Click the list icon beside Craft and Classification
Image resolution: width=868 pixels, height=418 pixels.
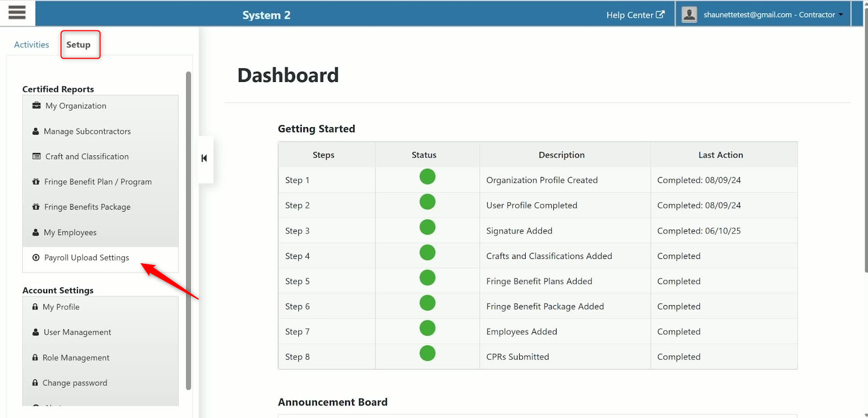pyautogui.click(x=36, y=156)
